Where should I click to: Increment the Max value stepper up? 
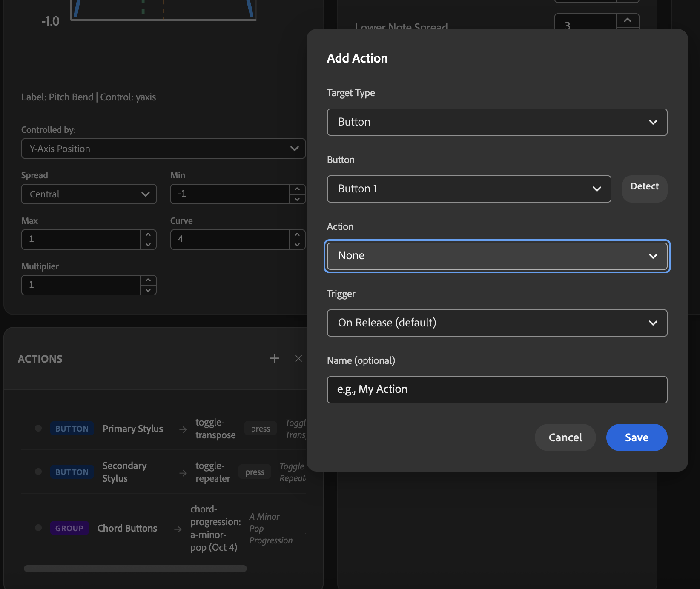click(148, 234)
